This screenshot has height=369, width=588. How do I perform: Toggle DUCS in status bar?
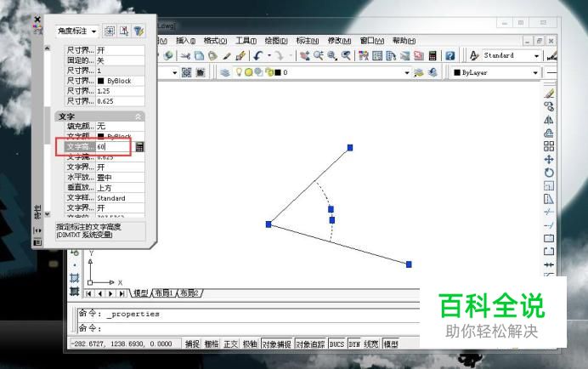[336, 343]
